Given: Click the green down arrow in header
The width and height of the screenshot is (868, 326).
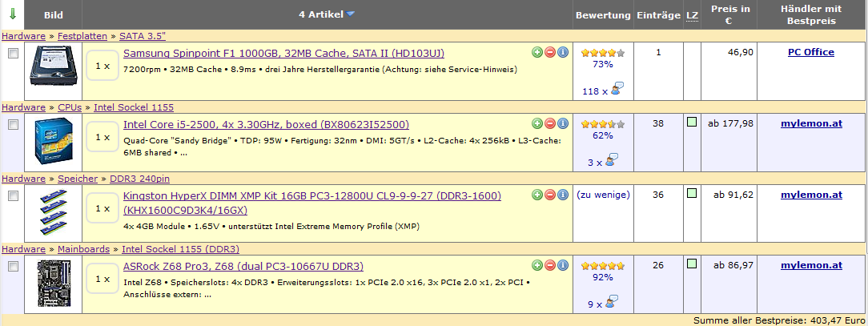Looking at the screenshot, I should (x=13, y=14).
